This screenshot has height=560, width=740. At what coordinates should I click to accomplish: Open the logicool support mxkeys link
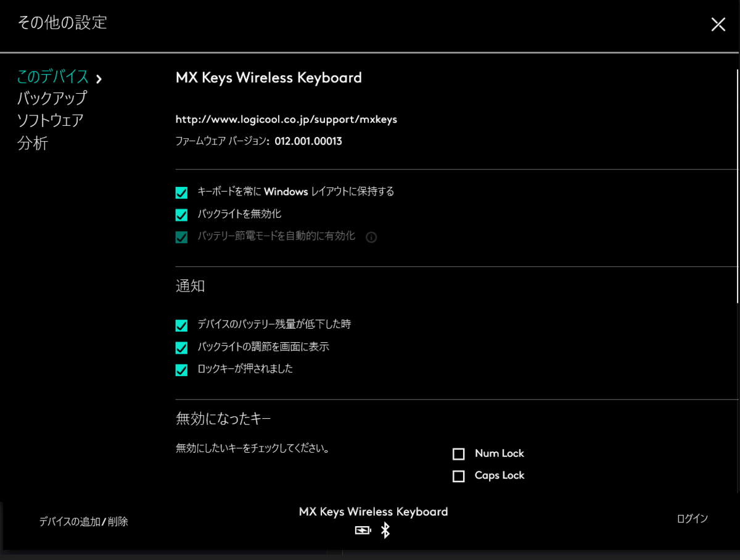[286, 120]
